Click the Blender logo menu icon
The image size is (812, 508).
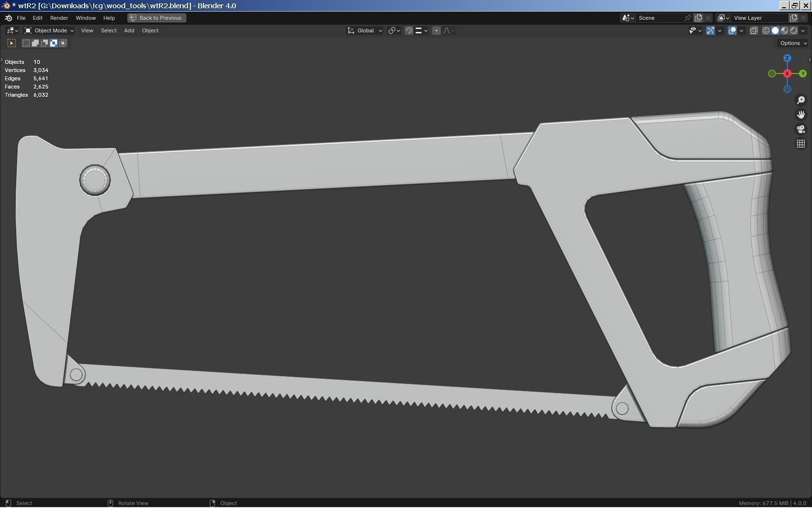8,18
